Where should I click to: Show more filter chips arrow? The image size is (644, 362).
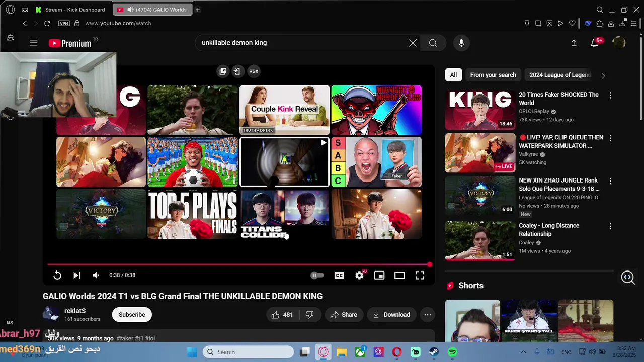[604, 75]
